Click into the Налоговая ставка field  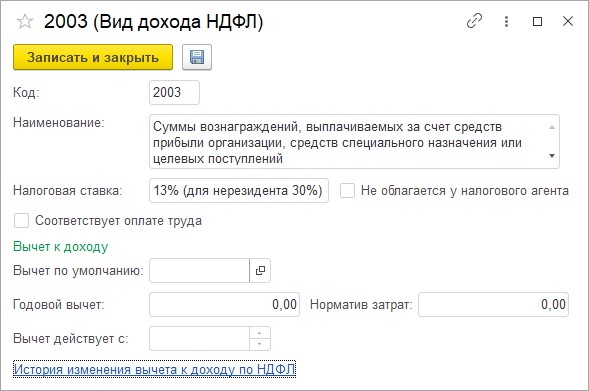click(239, 190)
